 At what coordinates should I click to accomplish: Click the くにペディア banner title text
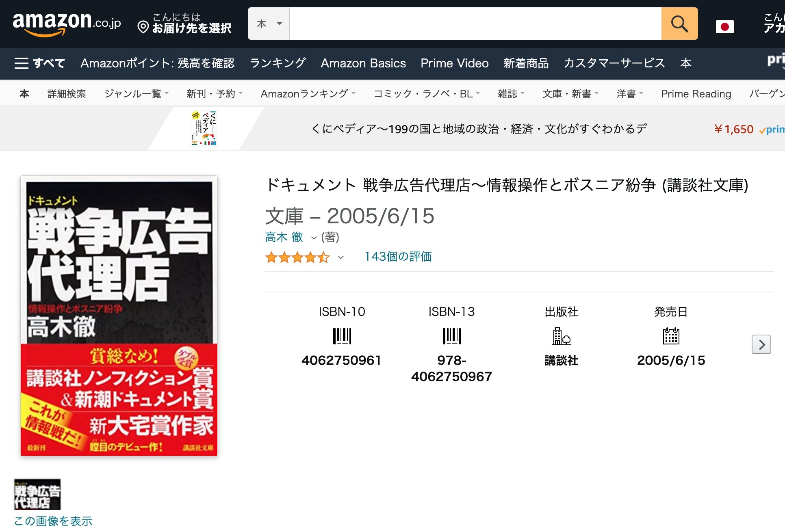pyautogui.click(x=479, y=129)
